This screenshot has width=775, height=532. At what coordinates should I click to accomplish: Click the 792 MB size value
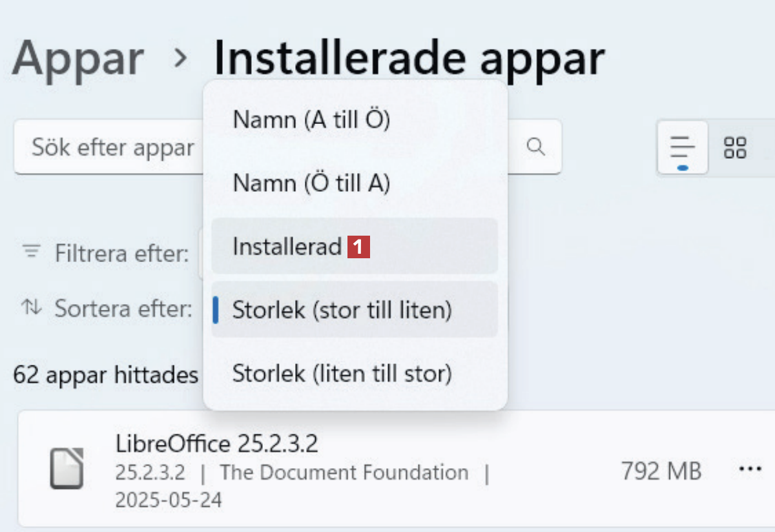tap(661, 471)
